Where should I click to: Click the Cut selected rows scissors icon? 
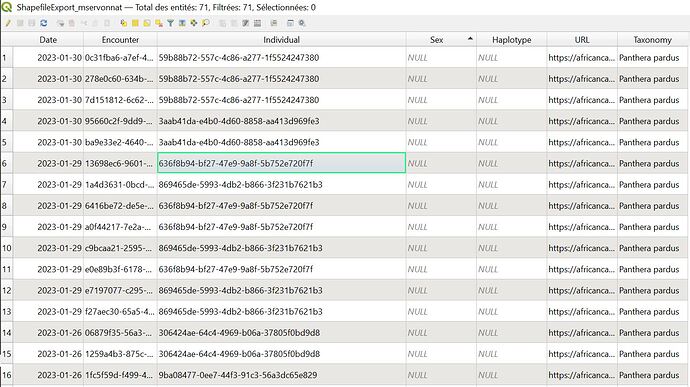point(84,23)
